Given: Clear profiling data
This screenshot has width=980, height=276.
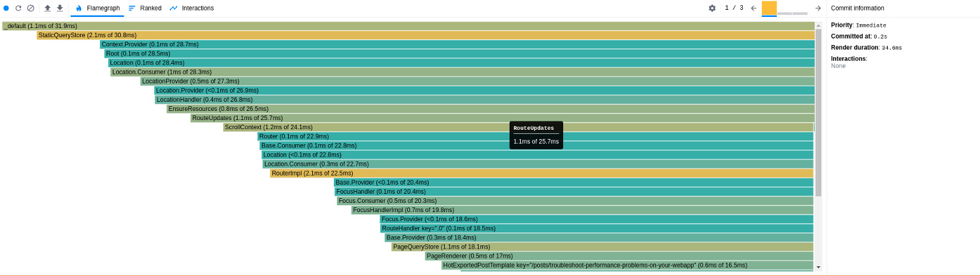Looking at the screenshot, I should click(30, 8).
